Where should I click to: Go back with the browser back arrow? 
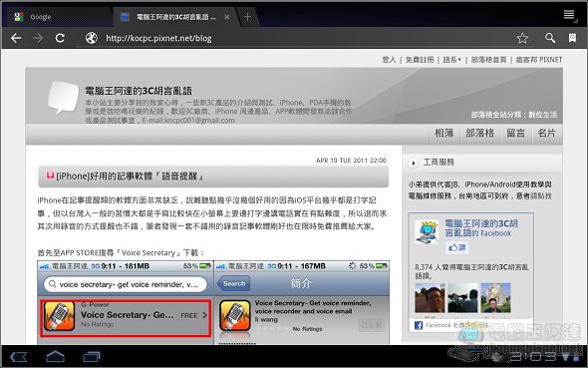tap(16, 38)
